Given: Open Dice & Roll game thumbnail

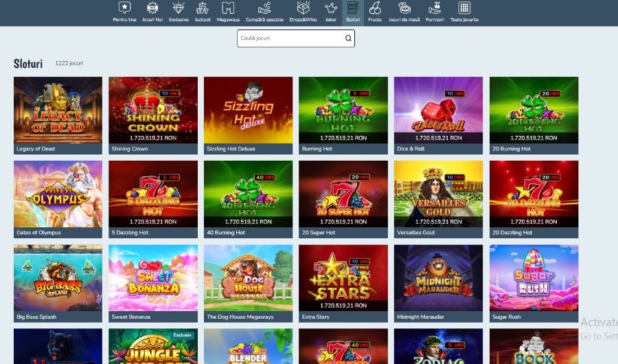Looking at the screenshot, I should [x=438, y=110].
